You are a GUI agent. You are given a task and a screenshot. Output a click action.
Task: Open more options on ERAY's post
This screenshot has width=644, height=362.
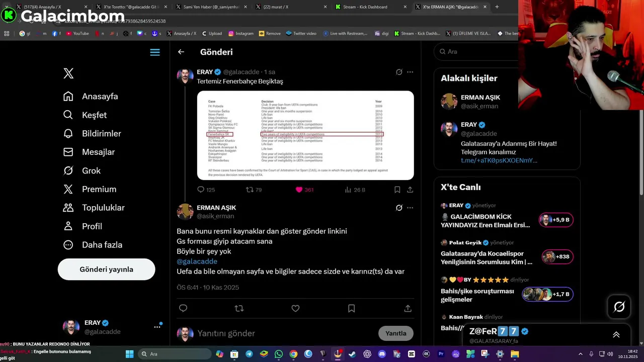pyautogui.click(x=410, y=72)
